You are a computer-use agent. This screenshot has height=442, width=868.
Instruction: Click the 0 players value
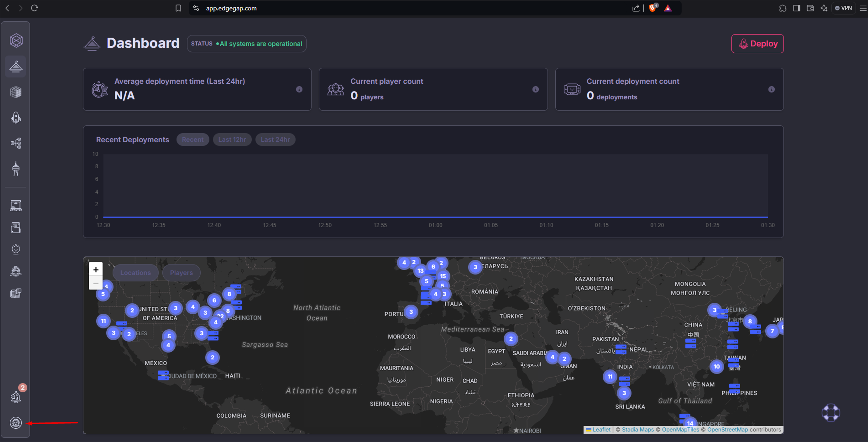tap(367, 96)
